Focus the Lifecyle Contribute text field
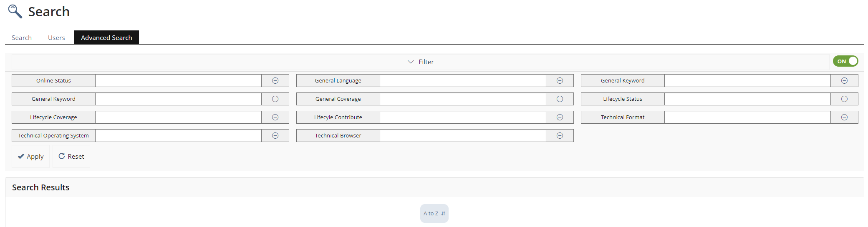 [x=463, y=117]
